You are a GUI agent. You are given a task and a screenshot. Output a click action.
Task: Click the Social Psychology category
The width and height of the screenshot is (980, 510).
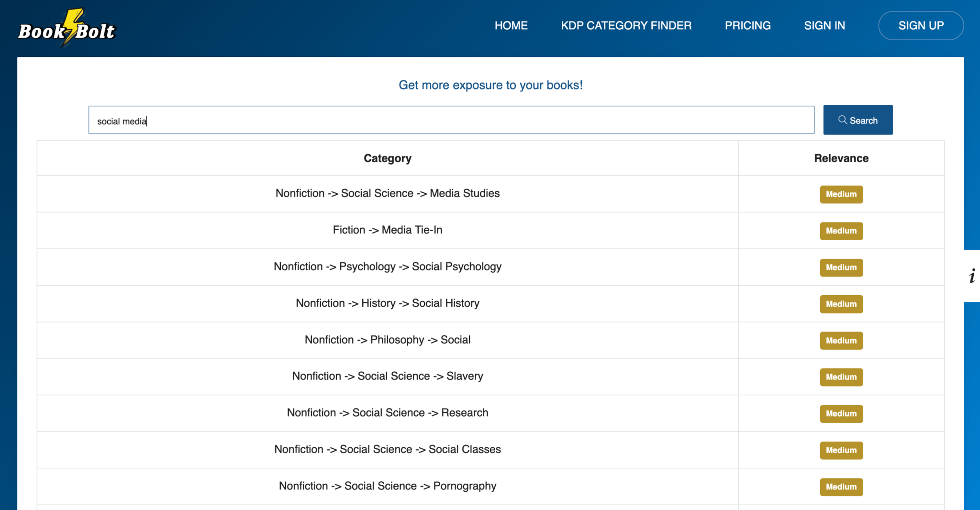point(387,266)
